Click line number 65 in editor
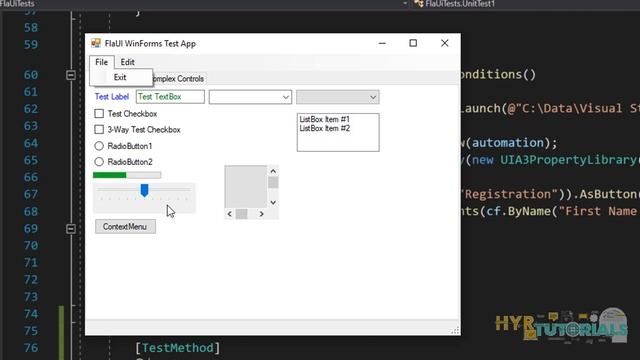Image resolution: width=640 pixels, height=360 pixels. point(31,160)
